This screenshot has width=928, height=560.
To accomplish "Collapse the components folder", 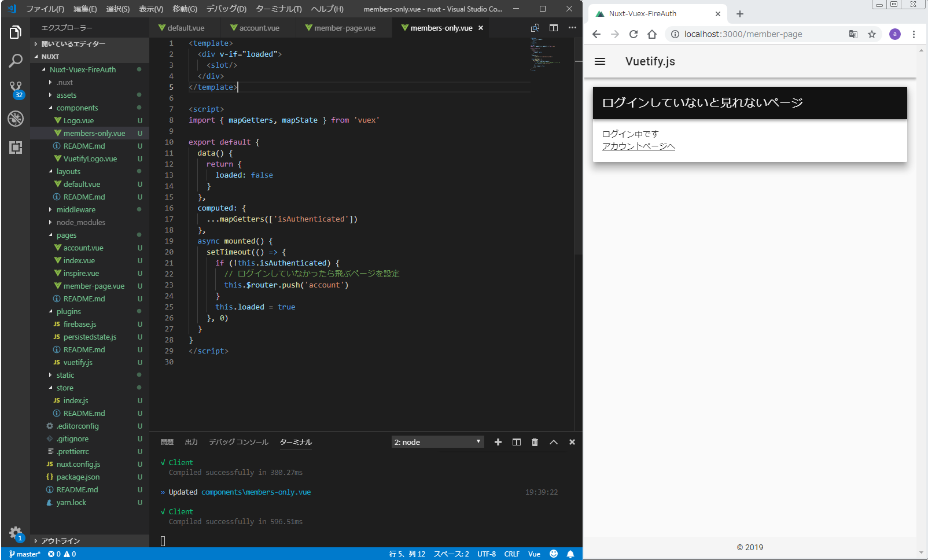I will (x=77, y=108).
